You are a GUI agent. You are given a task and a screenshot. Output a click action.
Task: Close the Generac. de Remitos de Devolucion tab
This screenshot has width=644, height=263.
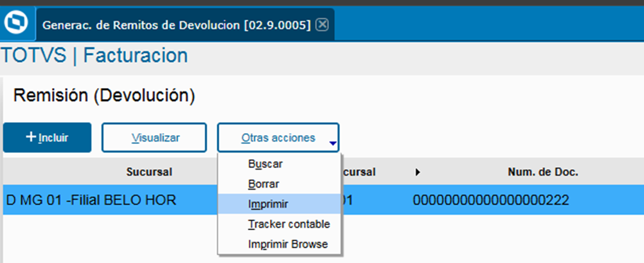tap(323, 25)
